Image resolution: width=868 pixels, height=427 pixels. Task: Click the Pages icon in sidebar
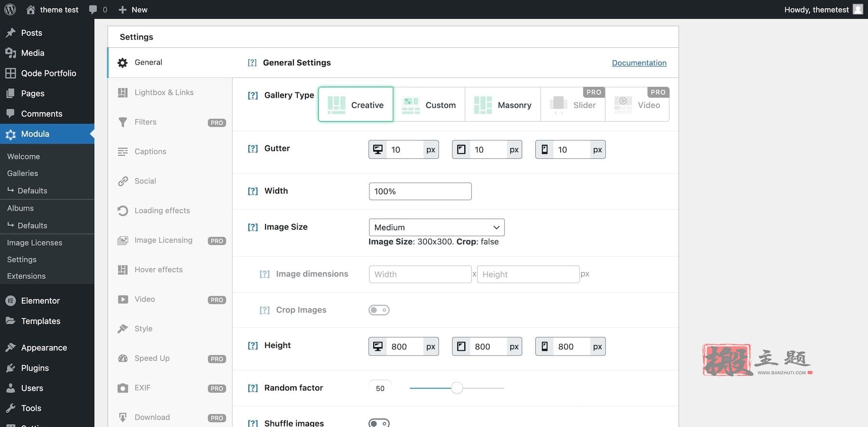[x=11, y=94]
